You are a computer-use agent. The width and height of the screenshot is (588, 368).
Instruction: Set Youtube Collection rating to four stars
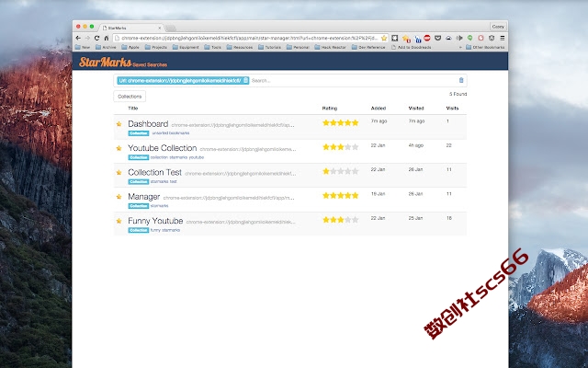348,147
